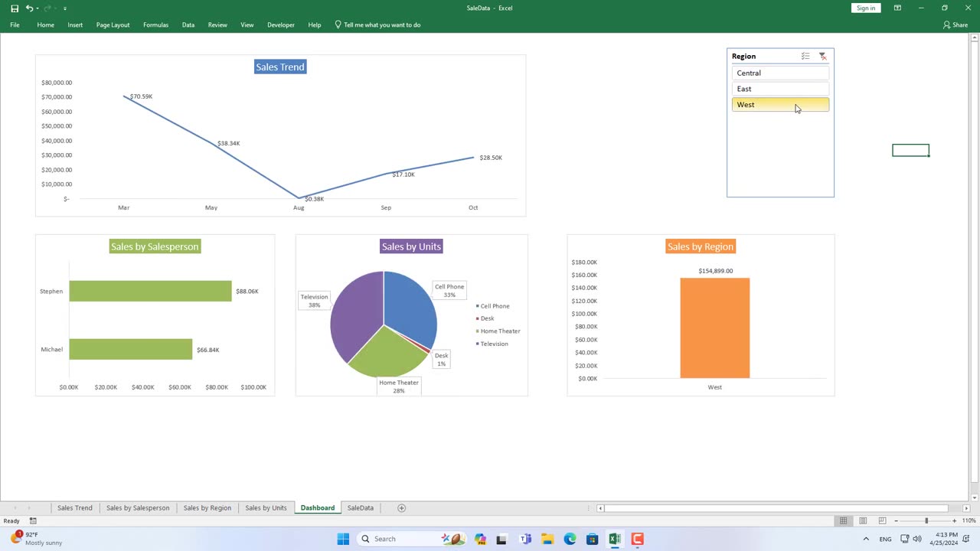Click the macro recording status bar icon

pos(33,521)
